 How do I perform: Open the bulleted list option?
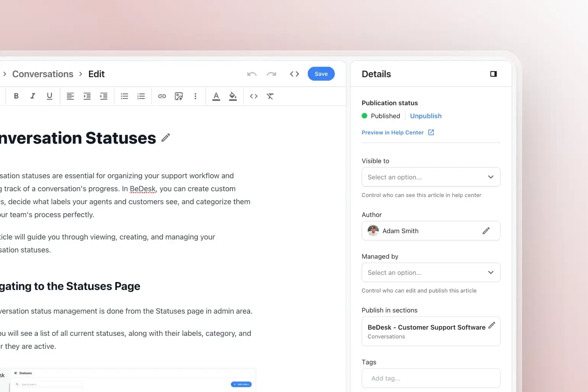(124, 96)
